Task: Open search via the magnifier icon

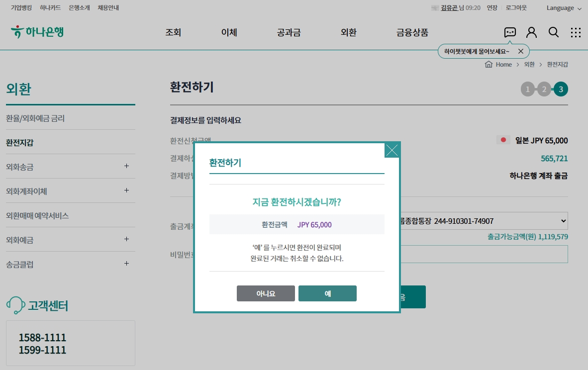Action: (x=554, y=32)
